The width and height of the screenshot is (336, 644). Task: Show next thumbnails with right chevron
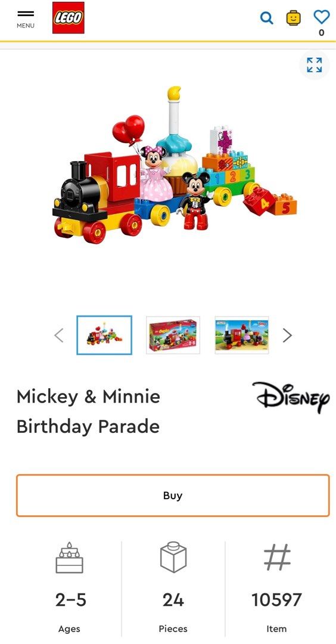(x=287, y=335)
